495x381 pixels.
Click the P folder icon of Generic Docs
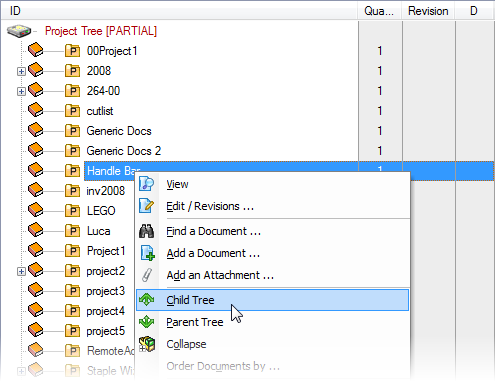click(72, 131)
